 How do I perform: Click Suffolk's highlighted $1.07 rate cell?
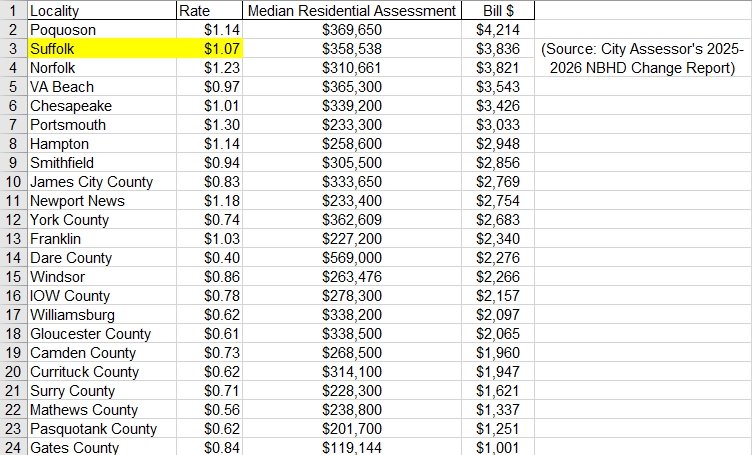[x=209, y=49]
